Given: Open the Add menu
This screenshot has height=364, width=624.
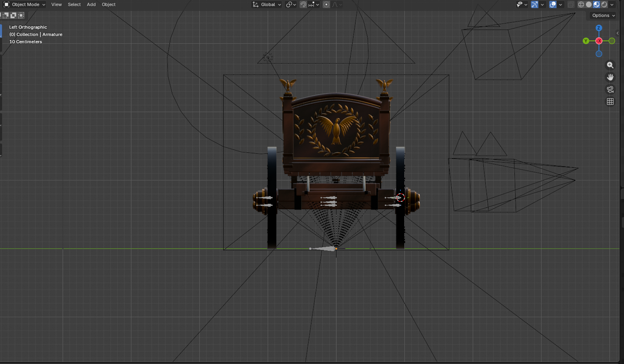Looking at the screenshot, I should 91,5.
